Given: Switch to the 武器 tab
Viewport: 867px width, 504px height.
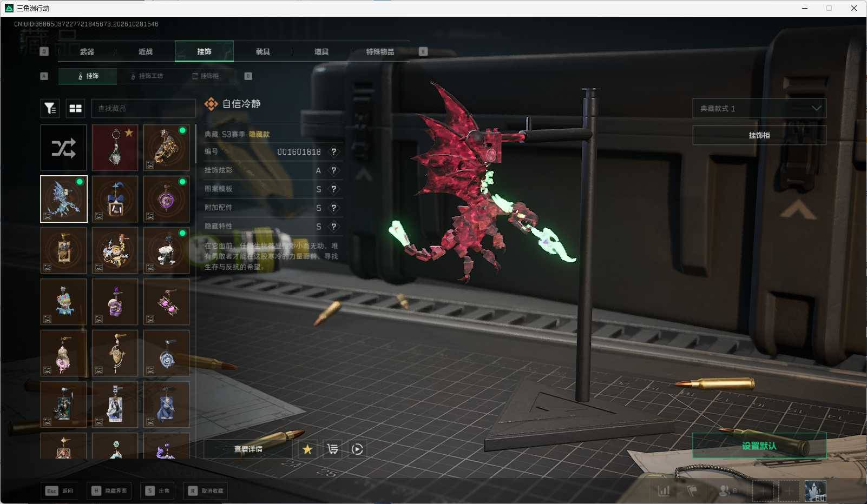Looking at the screenshot, I should (x=87, y=51).
